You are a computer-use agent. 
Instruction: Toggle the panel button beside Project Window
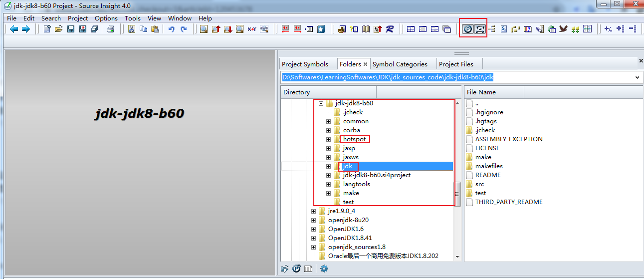(480, 29)
